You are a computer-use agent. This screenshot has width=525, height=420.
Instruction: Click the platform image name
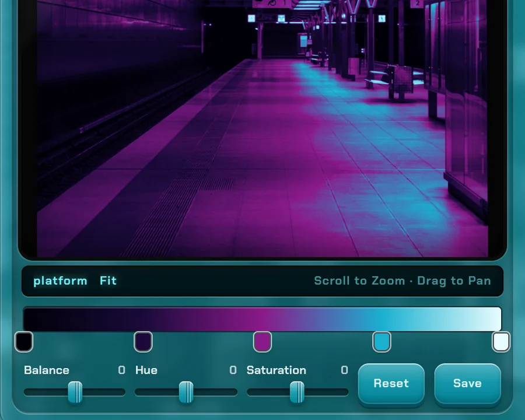pyautogui.click(x=60, y=281)
